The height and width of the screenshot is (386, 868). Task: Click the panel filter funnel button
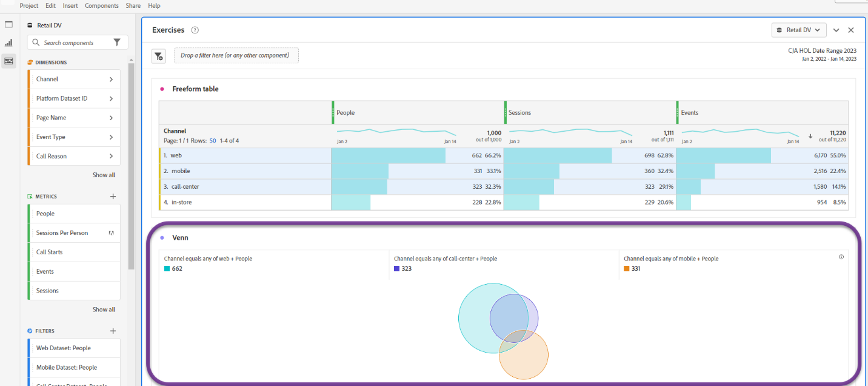[x=158, y=56]
